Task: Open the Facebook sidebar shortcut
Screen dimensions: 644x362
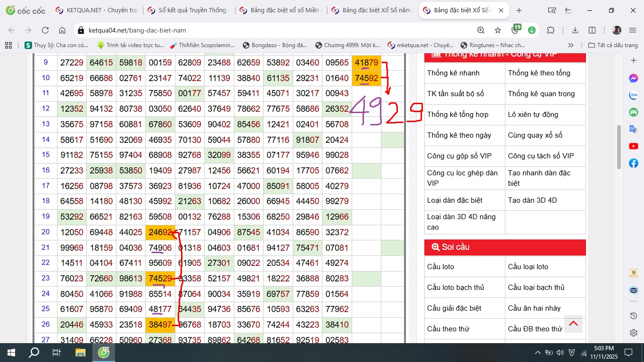Action: coord(634,163)
